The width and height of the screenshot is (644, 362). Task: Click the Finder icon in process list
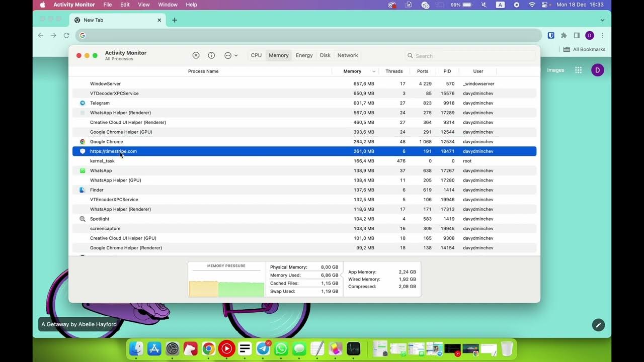click(83, 190)
